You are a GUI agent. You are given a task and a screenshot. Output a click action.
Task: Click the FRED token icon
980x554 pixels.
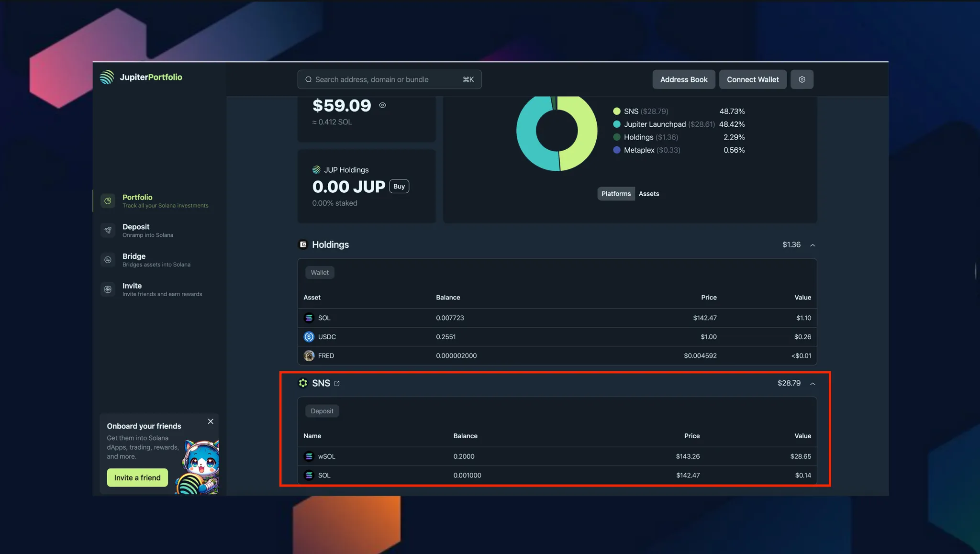(309, 355)
